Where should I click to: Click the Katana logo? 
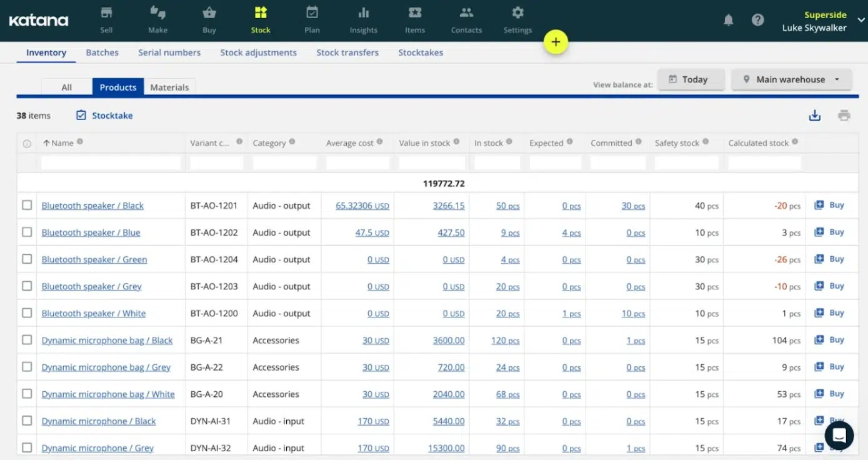coord(39,21)
